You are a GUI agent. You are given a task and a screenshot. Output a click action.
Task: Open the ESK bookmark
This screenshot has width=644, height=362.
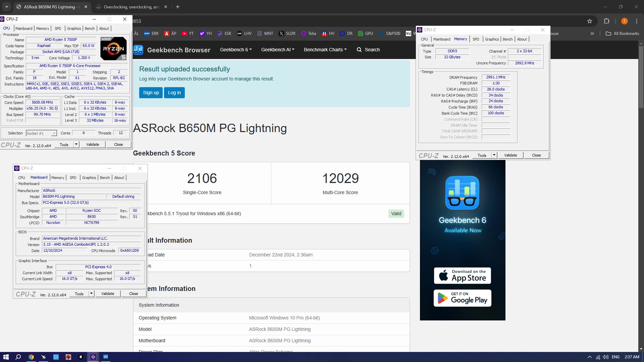[x=224, y=34]
